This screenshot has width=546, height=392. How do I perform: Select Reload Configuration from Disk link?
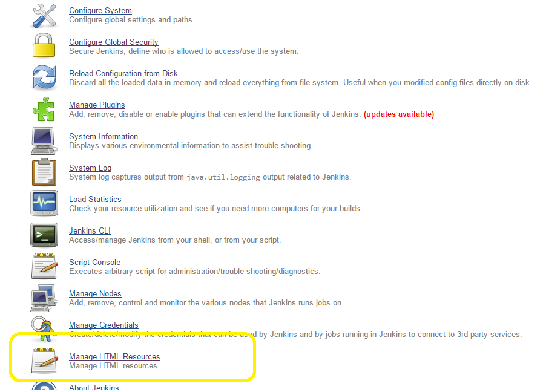pyautogui.click(x=123, y=73)
